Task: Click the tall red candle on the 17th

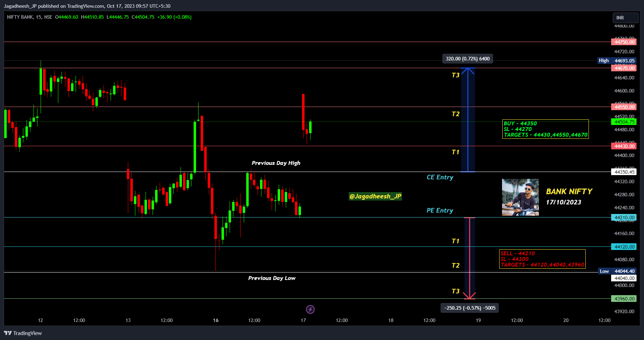Action: coord(303,112)
